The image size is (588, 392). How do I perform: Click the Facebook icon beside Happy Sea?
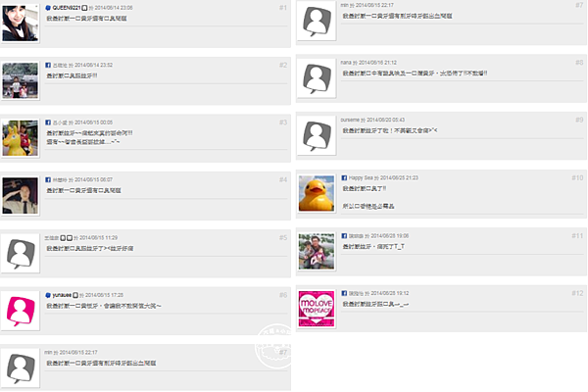point(344,177)
